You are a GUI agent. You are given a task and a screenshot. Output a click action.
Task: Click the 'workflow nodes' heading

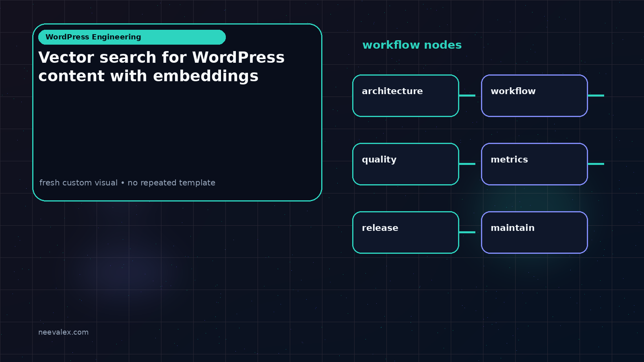point(412,45)
